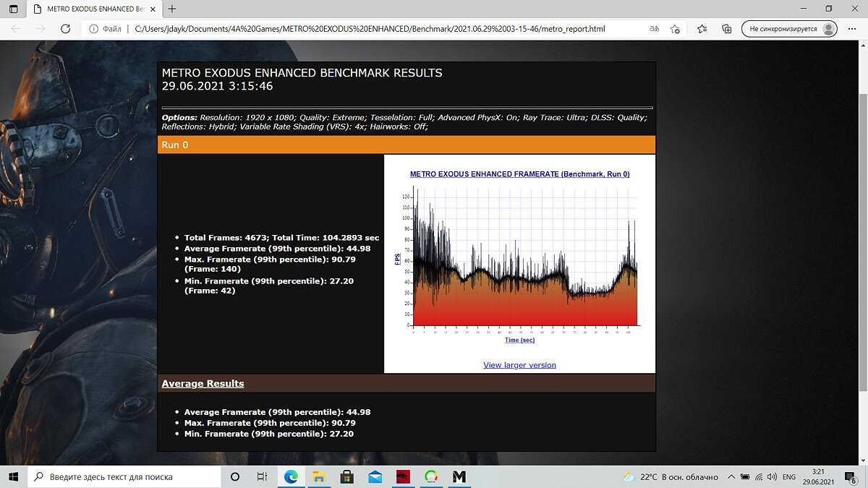Open the Collections panel
The width and height of the screenshot is (868, 488).
[x=727, y=29]
